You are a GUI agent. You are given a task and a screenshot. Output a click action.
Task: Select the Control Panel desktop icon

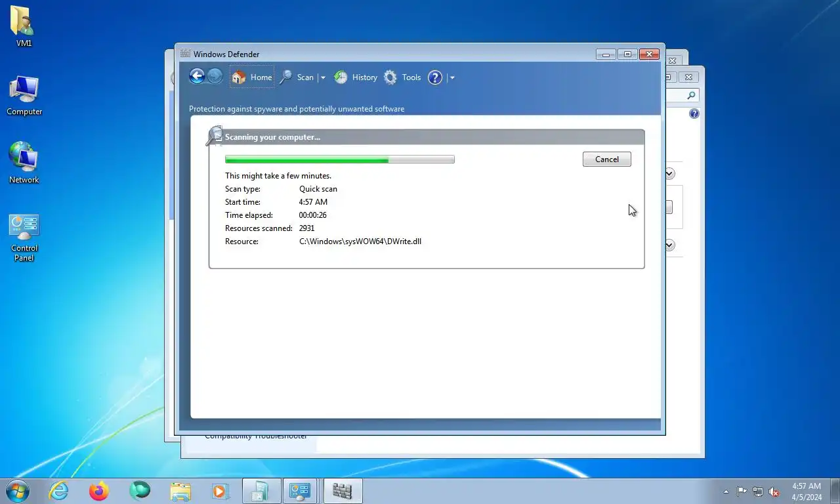tap(24, 238)
